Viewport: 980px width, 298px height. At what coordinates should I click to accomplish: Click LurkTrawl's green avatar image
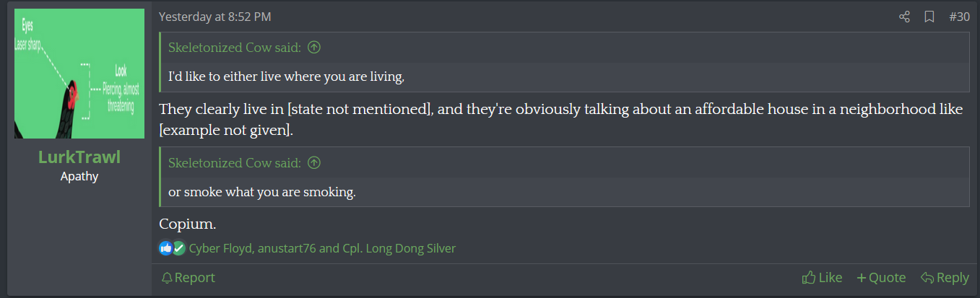click(79, 74)
